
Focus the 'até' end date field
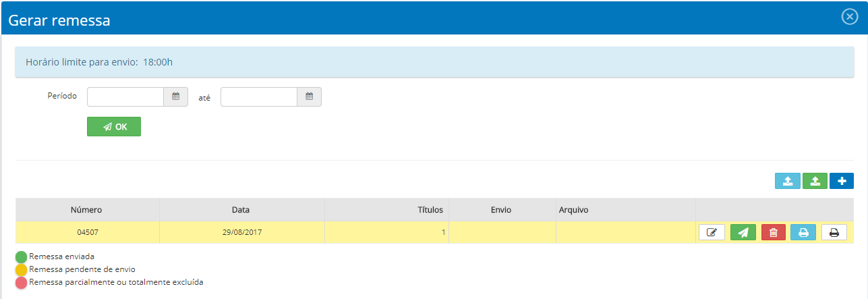[259, 97]
